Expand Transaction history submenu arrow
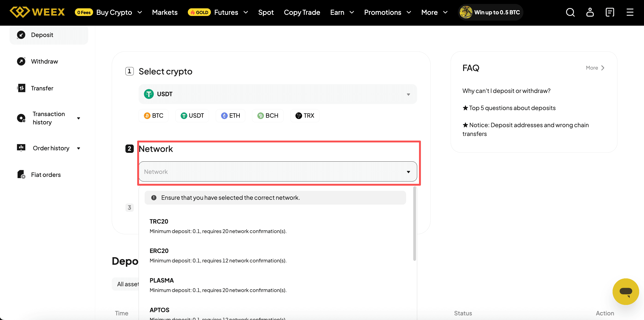The image size is (644, 320). coord(79,118)
